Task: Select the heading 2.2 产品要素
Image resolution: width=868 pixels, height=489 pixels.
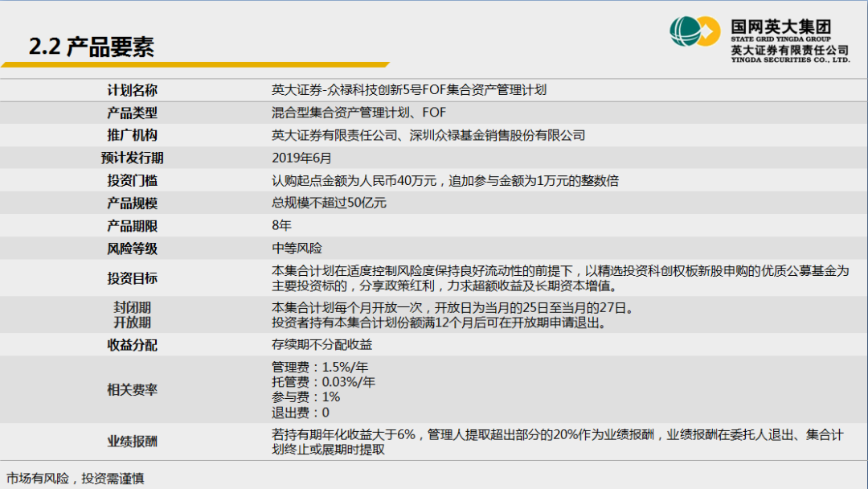Action: 92,47
